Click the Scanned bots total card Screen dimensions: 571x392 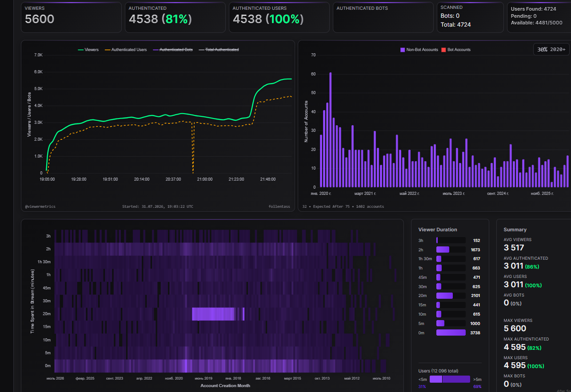470,17
